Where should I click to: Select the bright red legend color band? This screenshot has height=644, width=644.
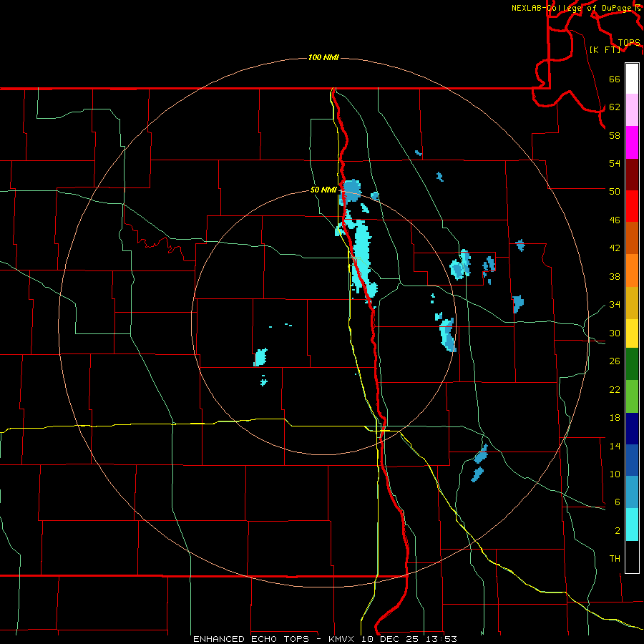click(x=632, y=206)
